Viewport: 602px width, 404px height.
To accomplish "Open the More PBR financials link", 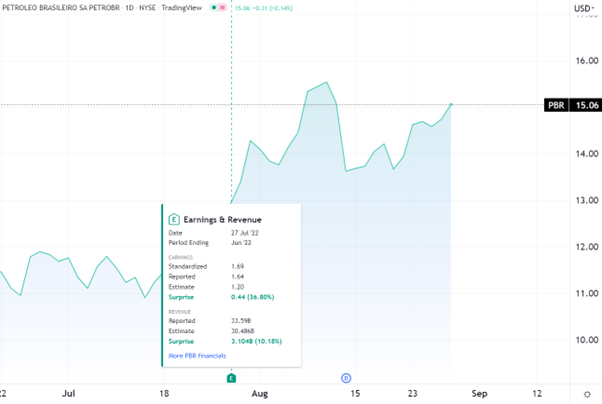I will (x=197, y=356).
